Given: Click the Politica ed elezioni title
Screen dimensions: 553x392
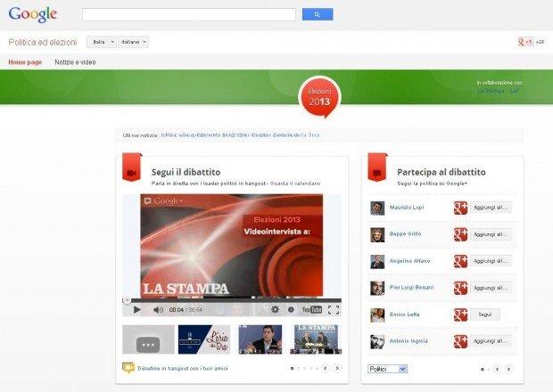Looking at the screenshot, I should (x=43, y=42).
